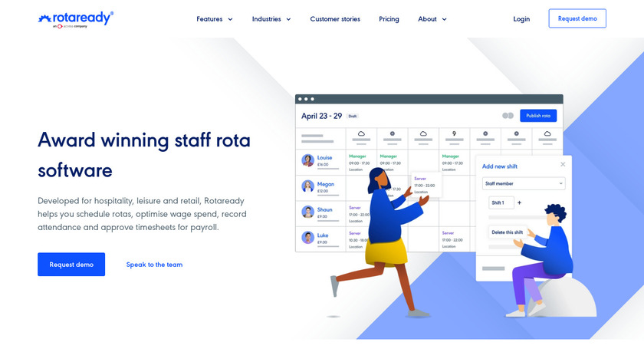
Task: Click Shaun's Server shift cell
Action: coord(359,214)
